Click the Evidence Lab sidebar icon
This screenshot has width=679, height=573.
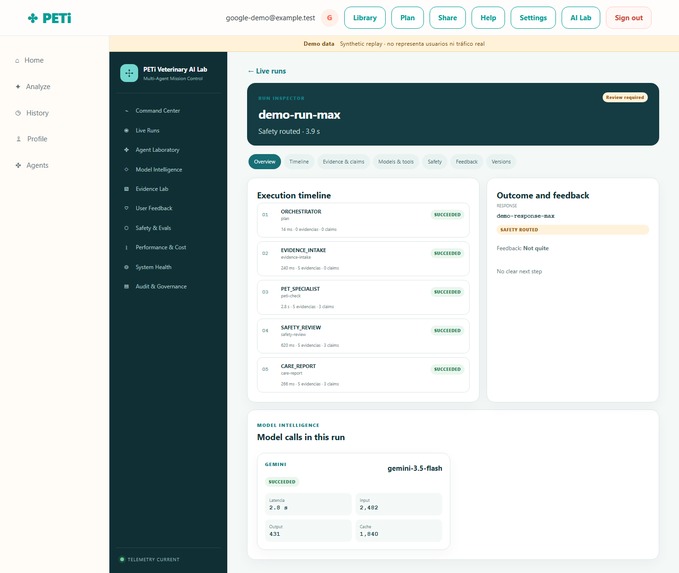126,189
